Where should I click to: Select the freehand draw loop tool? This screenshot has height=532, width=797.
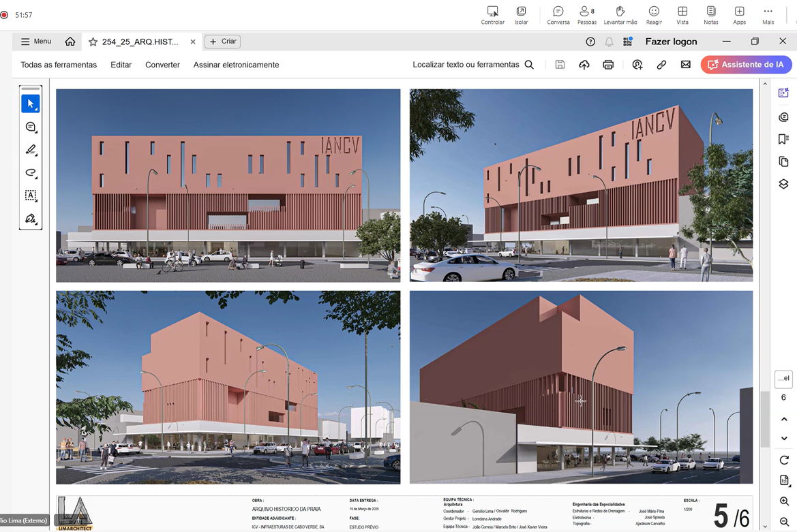pyautogui.click(x=31, y=173)
